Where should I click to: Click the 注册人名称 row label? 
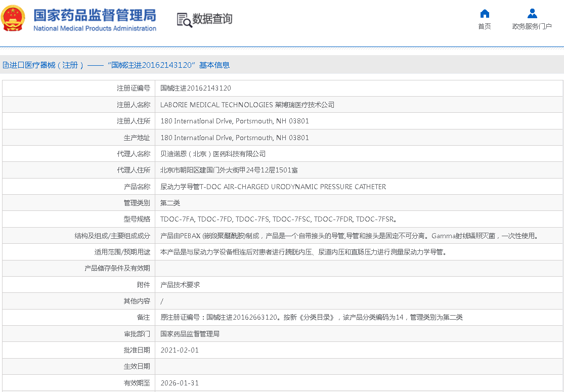134,105
